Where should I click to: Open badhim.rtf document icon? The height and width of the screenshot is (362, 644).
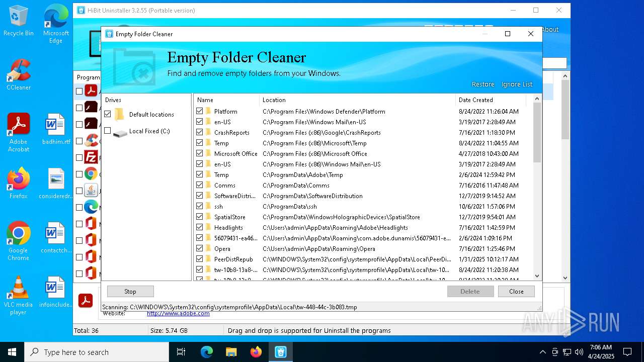(56, 129)
